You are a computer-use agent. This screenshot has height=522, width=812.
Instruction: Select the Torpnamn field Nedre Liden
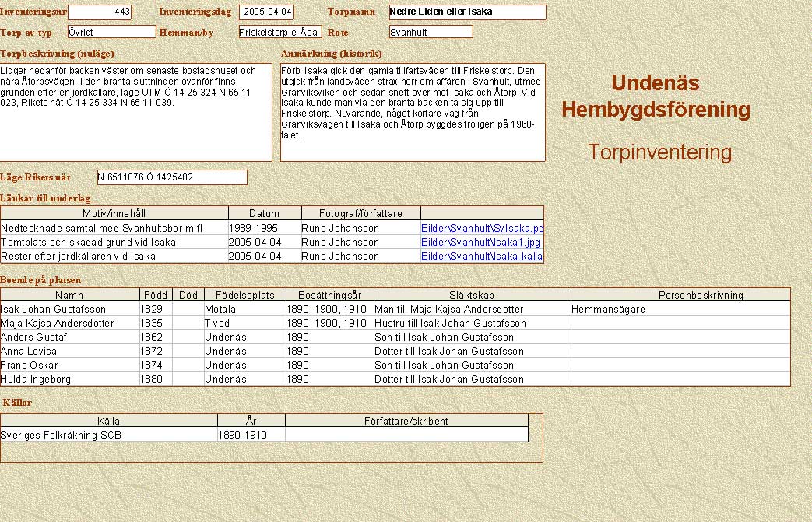pos(466,12)
